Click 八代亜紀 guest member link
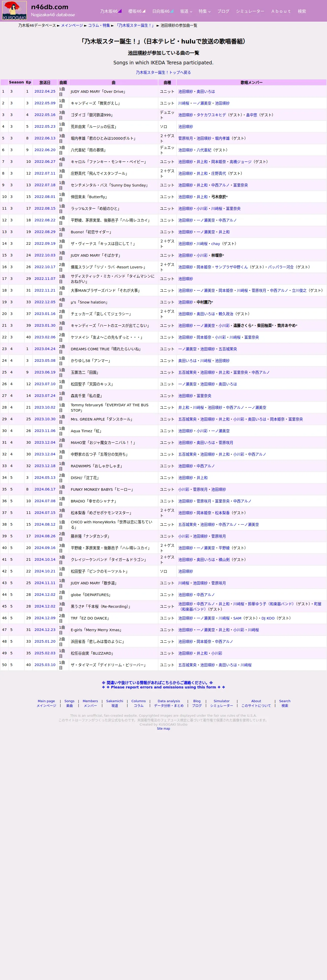Image resolution: width=327 pixels, height=980 pixels. click(204, 150)
